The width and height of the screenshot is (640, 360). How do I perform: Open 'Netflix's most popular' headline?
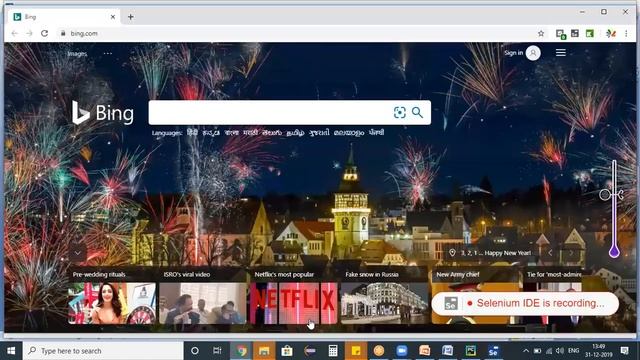[284, 275]
